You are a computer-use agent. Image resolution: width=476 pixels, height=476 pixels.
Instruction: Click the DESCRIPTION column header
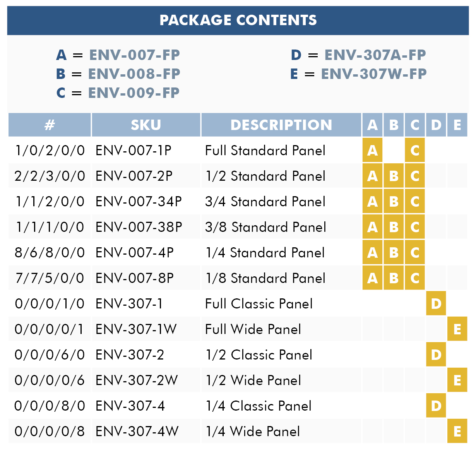click(281, 125)
